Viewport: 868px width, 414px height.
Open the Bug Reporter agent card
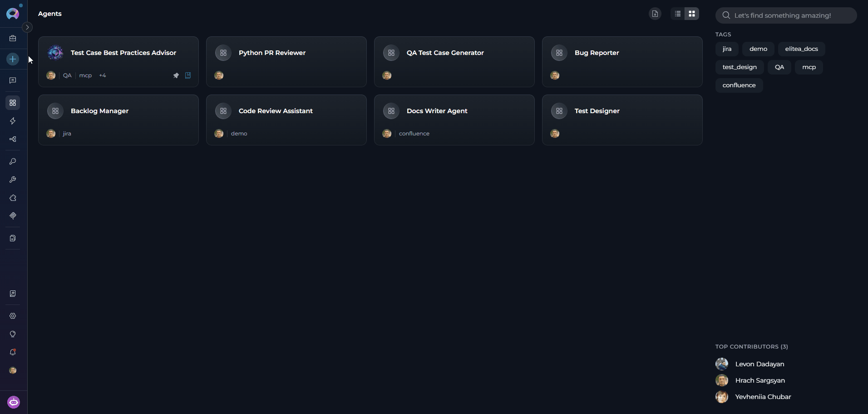(622, 62)
